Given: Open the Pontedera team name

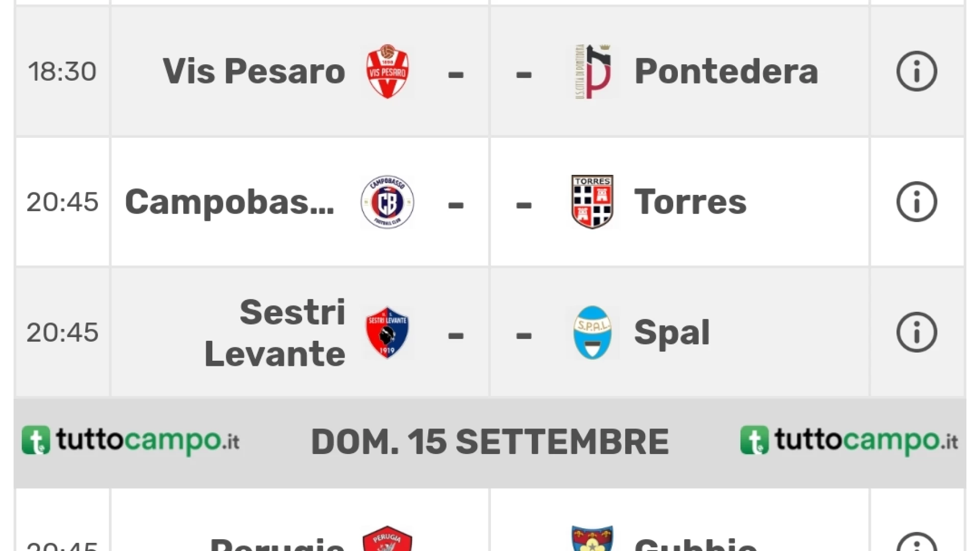Looking at the screenshot, I should pos(726,71).
